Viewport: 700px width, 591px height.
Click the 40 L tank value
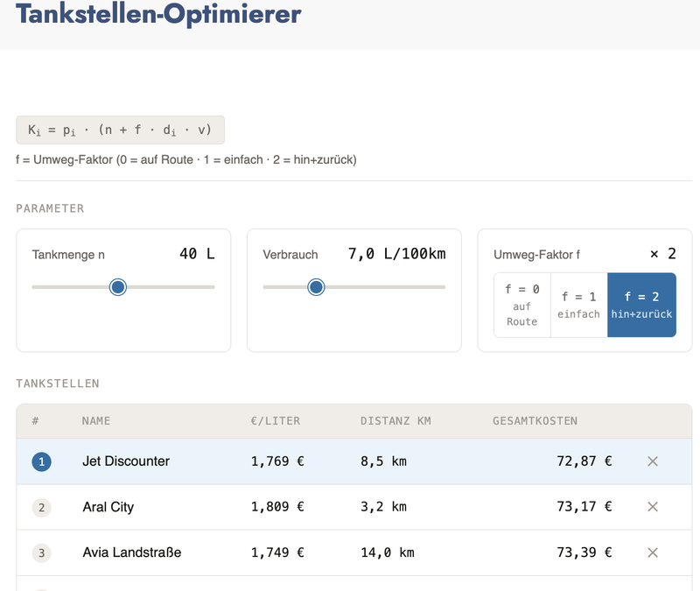pos(197,254)
